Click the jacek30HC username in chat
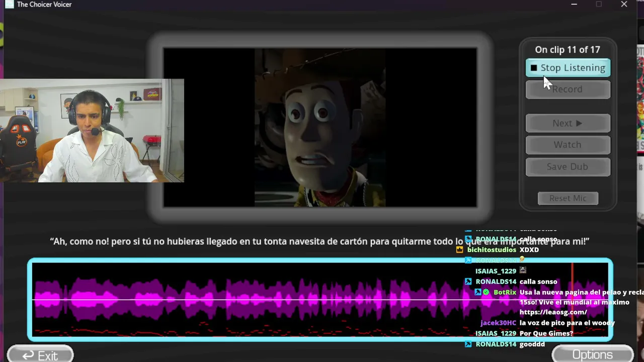 [x=498, y=323]
